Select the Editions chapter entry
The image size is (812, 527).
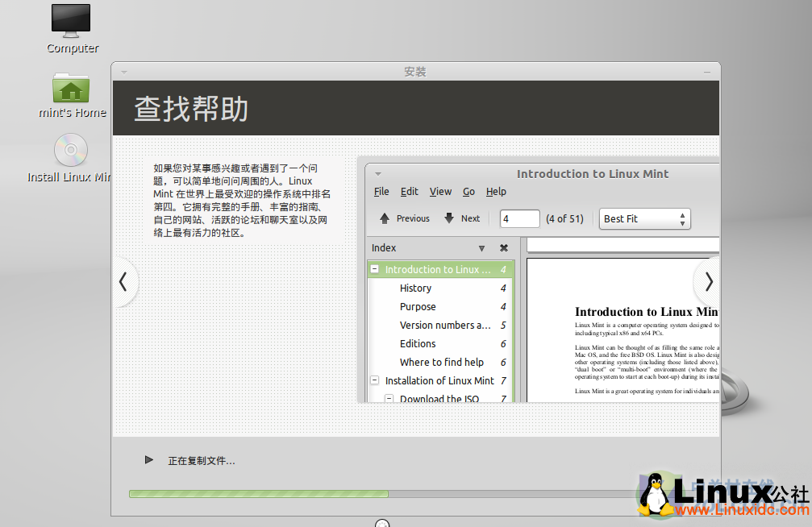pyautogui.click(x=418, y=343)
